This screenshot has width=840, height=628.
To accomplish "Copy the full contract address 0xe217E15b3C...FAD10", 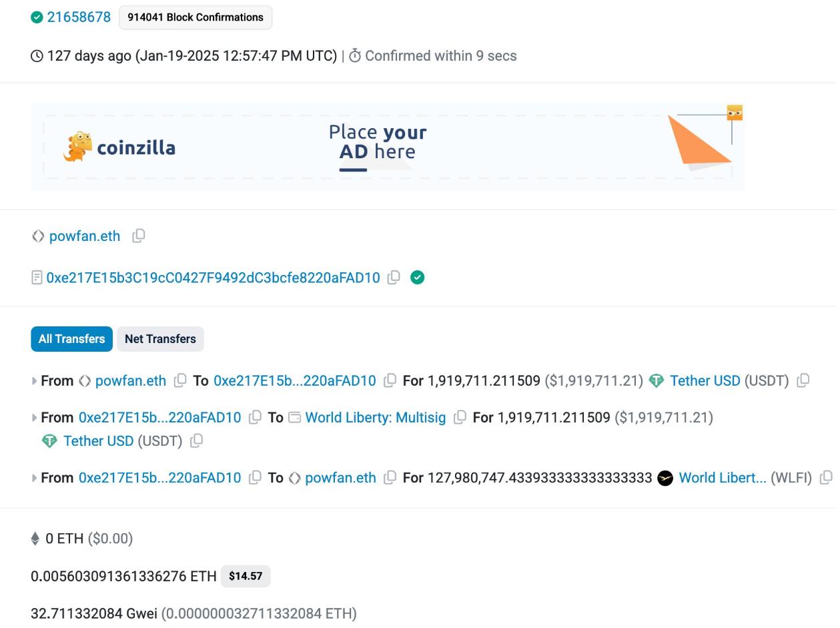I will click(x=394, y=277).
